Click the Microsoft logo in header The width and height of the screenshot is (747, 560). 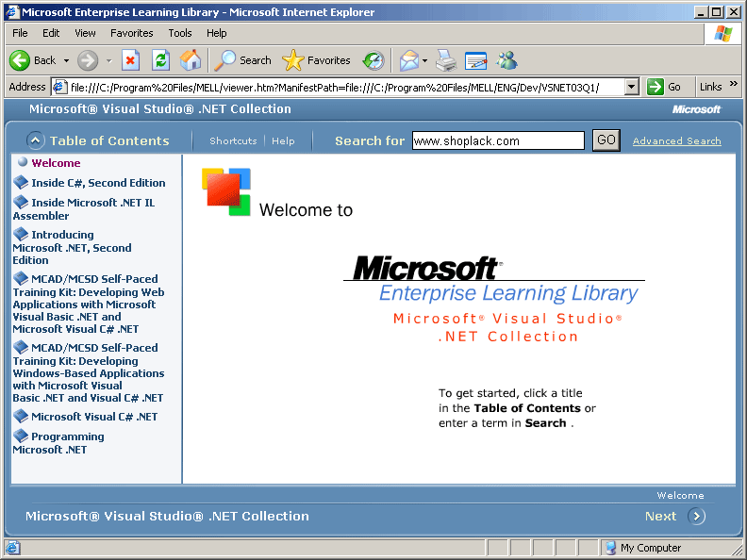(696, 109)
